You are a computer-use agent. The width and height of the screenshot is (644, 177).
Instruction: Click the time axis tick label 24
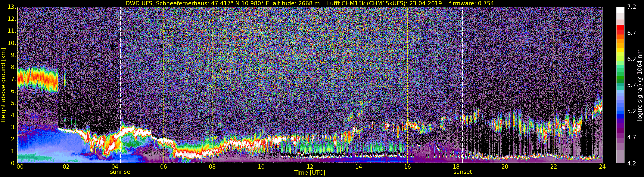(x=602, y=167)
